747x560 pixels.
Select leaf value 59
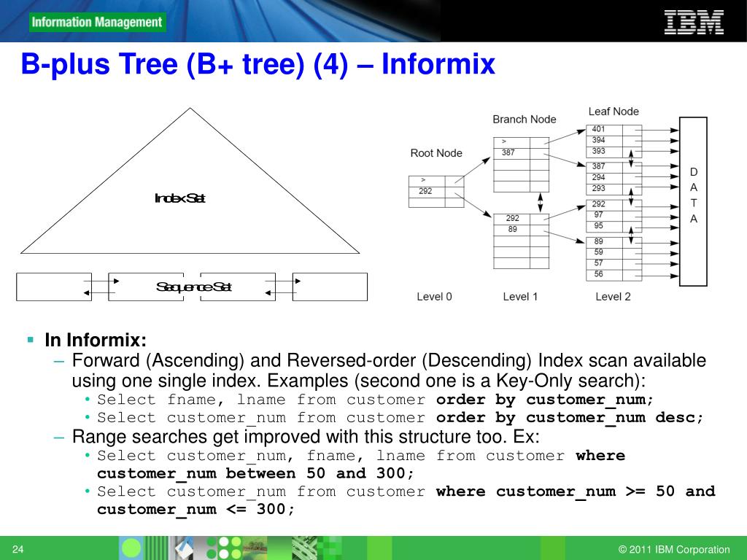tap(598, 252)
